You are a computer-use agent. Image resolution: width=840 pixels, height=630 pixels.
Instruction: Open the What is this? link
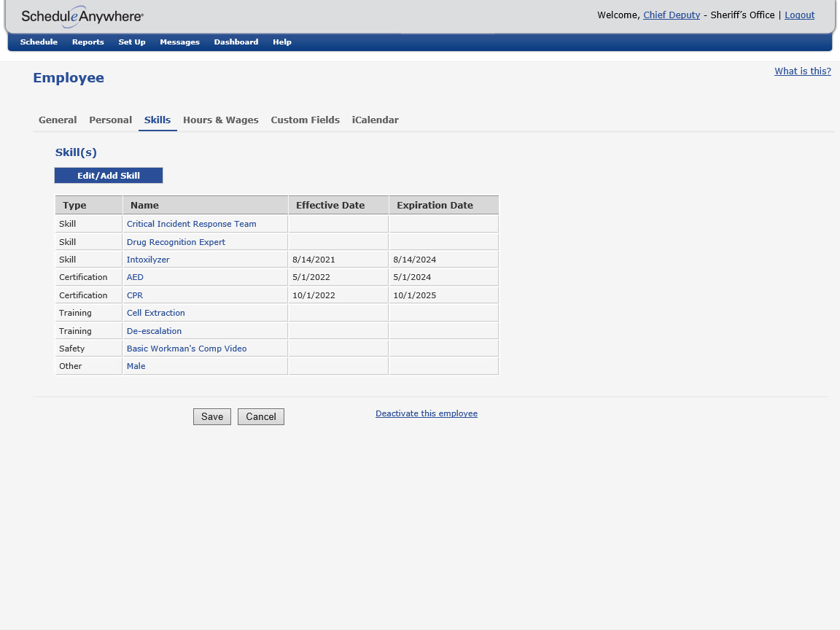click(803, 71)
